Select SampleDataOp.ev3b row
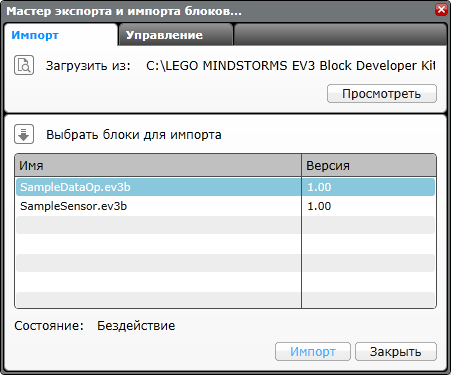The image size is (451, 375). tap(225, 187)
